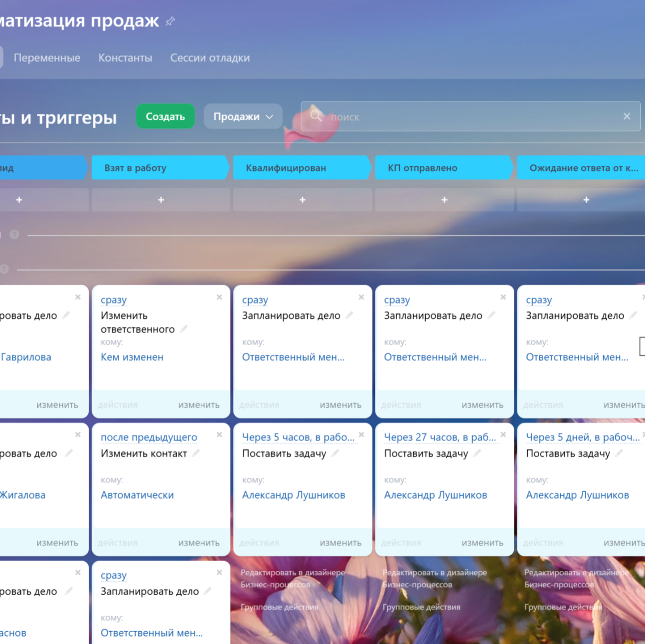
Task: Edit name pencil on Изменить контакт robot
Action: tap(196, 453)
